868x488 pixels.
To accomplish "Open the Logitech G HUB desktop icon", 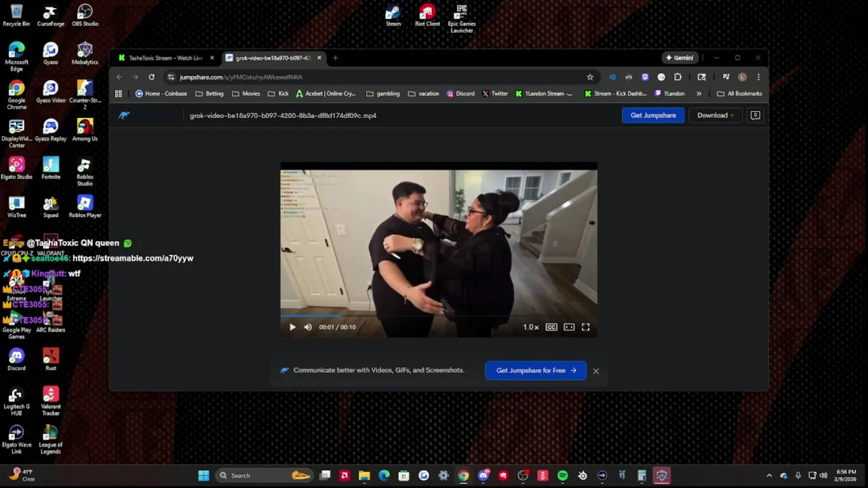I will click(x=16, y=401).
